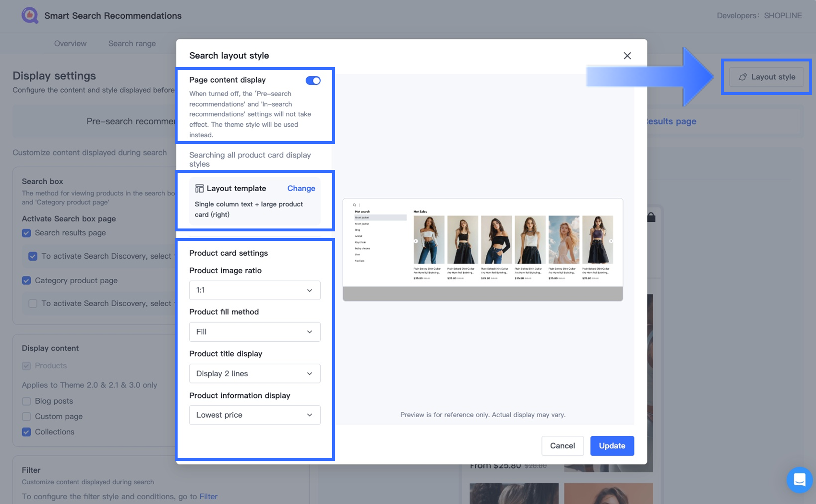
Task: Click the layout template grid icon
Action: coord(199,189)
